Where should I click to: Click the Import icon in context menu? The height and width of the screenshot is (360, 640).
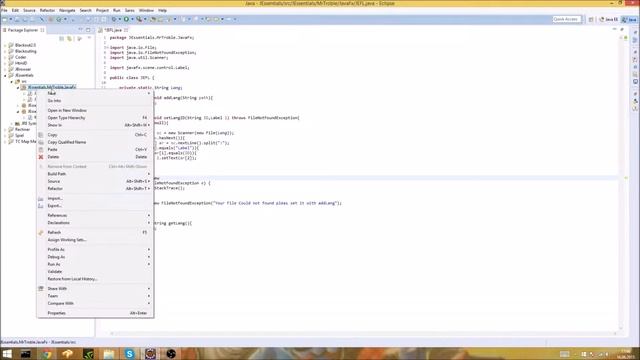41,198
